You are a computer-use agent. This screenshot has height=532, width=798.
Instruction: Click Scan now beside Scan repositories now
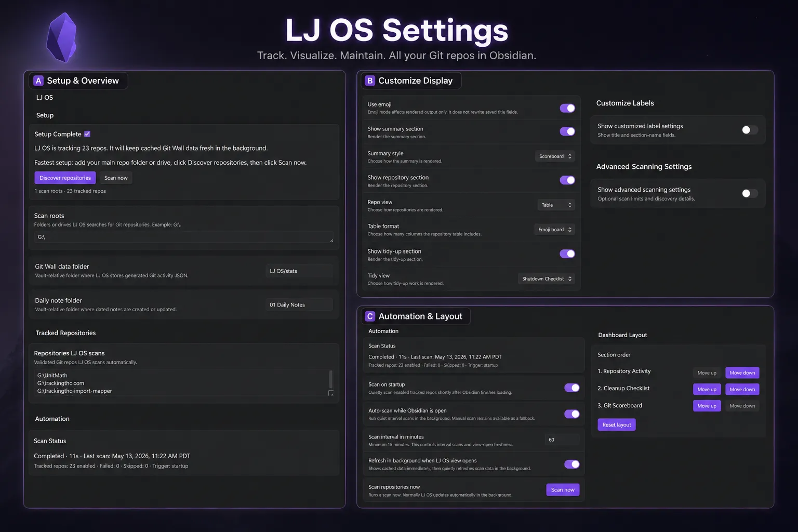563,490
